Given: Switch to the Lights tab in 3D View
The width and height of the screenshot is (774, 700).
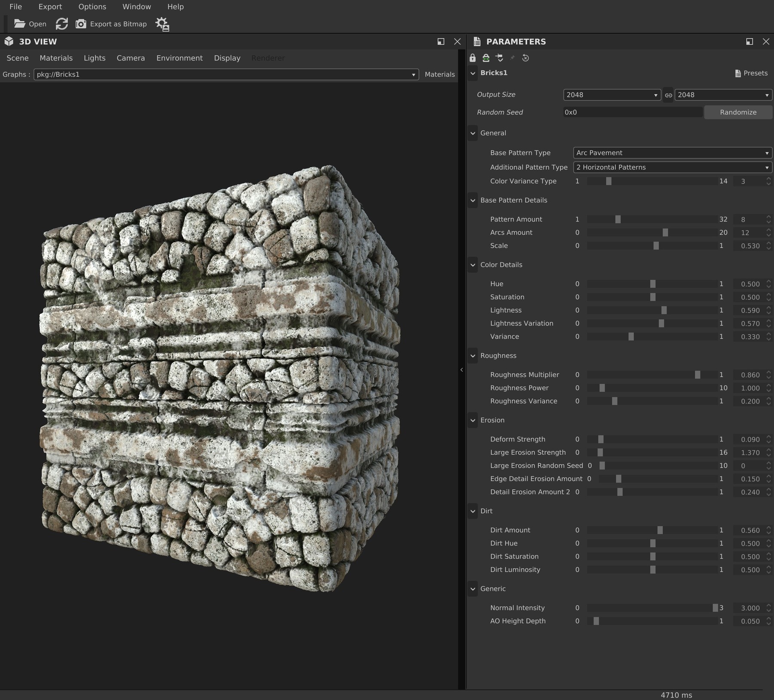Looking at the screenshot, I should 94,58.
